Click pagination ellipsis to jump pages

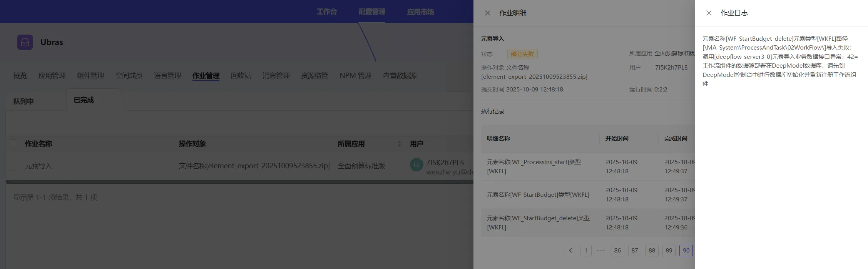click(601, 251)
